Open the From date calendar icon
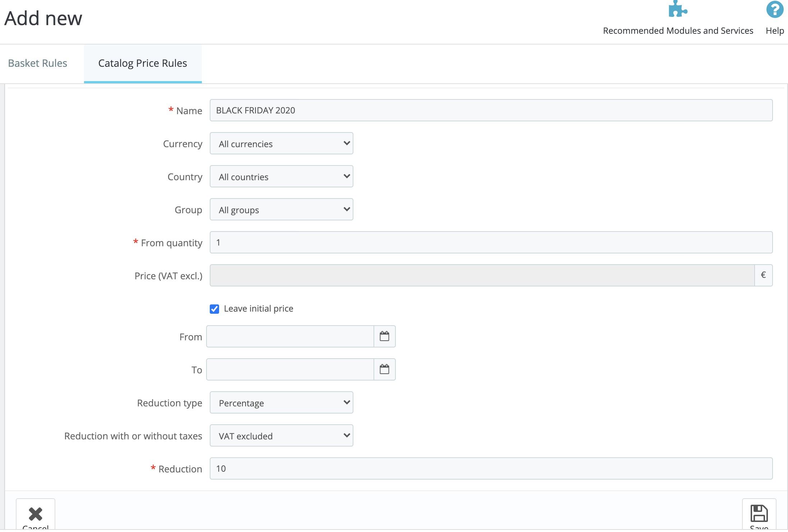The height and width of the screenshot is (532, 788). (x=384, y=336)
